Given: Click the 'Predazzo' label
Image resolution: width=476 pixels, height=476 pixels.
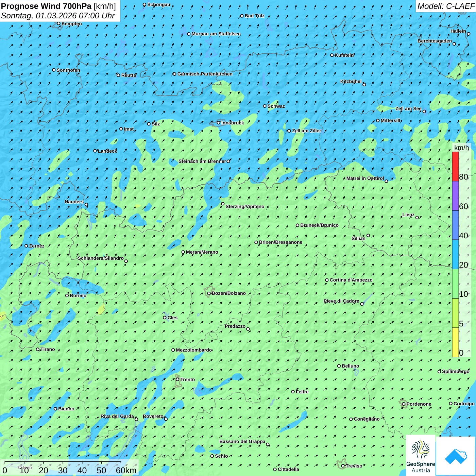Looking at the screenshot, I should click(235, 326).
